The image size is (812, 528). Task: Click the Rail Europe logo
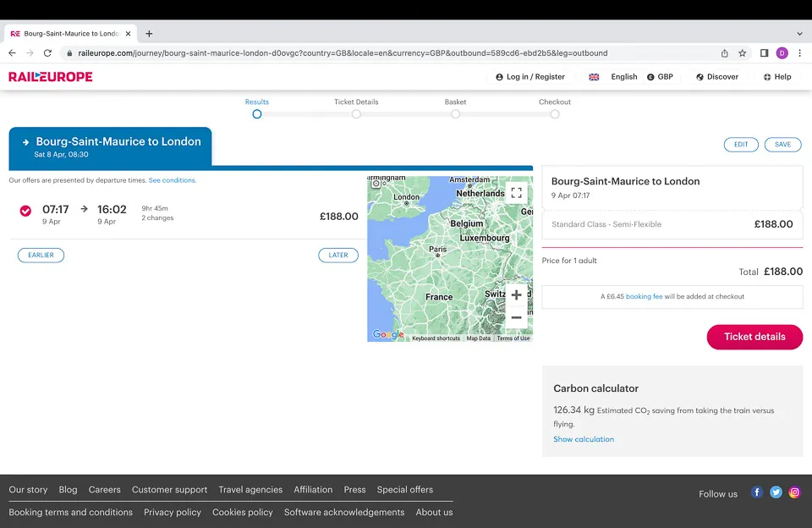click(x=50, y=77)
